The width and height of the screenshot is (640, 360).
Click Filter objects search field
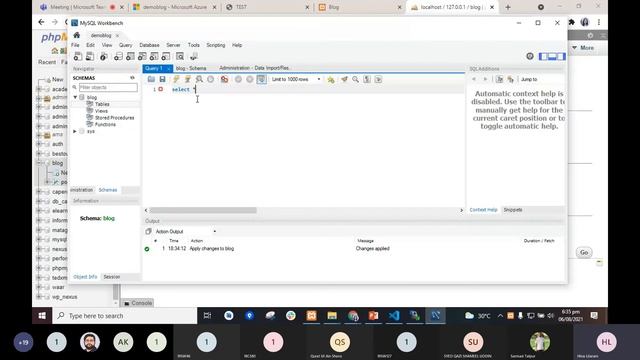tap(108, 87)
